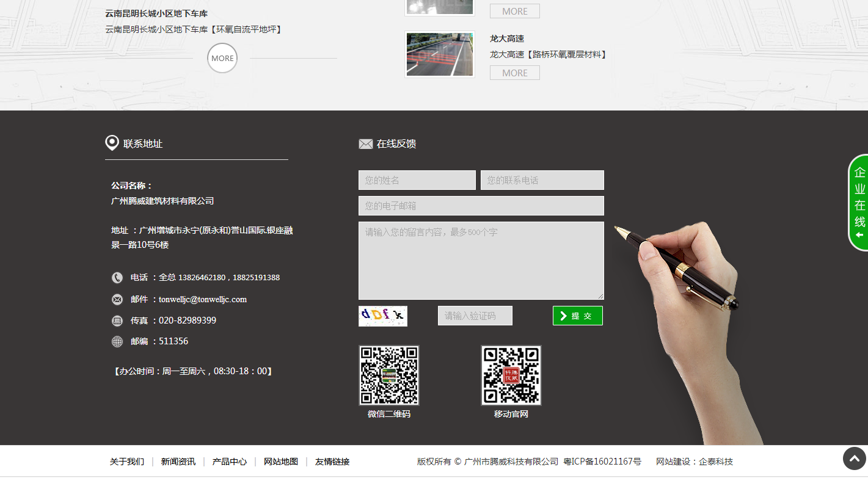
Task: Click the fax icon next to 传真
Action: tap(117, 320)
